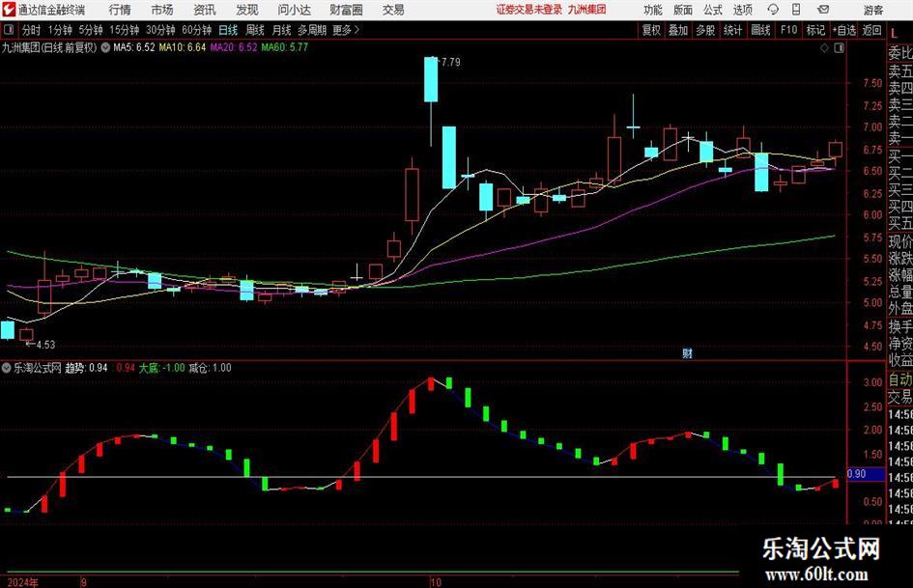The image size is (913, 588).
Task: Select the 周线 weekly period tab
Action: coord(255,30)
